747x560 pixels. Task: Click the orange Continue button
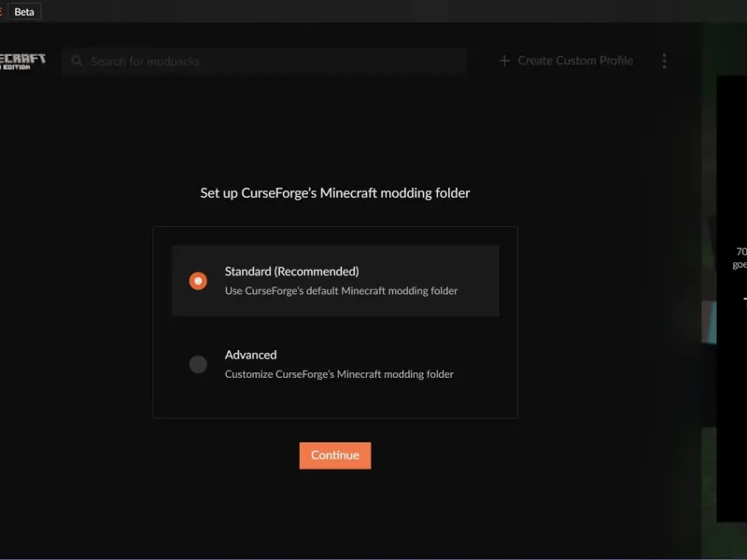coord(335,455)
